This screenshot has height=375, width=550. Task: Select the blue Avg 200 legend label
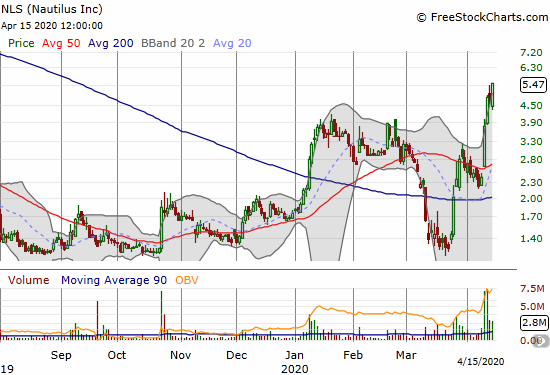[x=110, y=43]
